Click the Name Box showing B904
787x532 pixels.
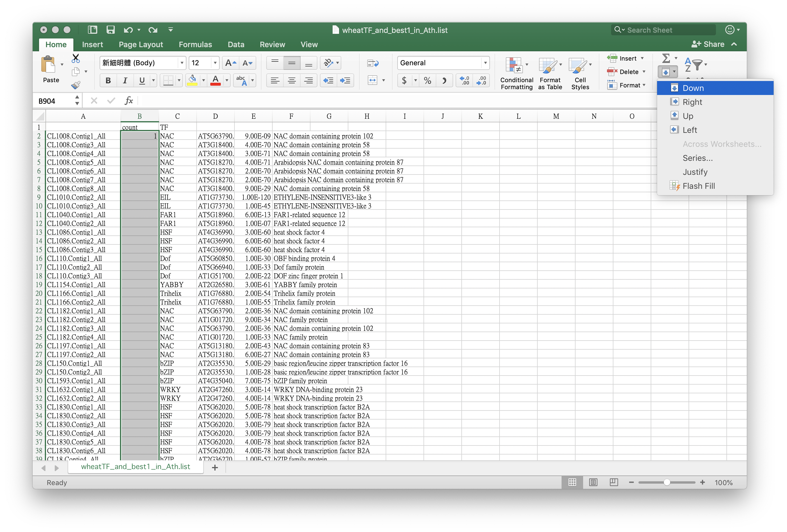coord(54,101)
